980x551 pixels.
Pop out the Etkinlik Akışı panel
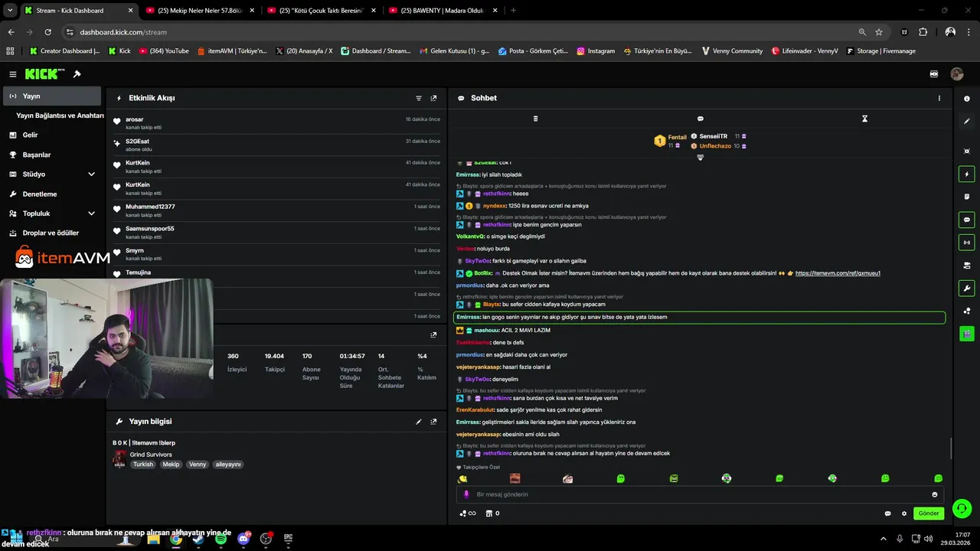433,98
